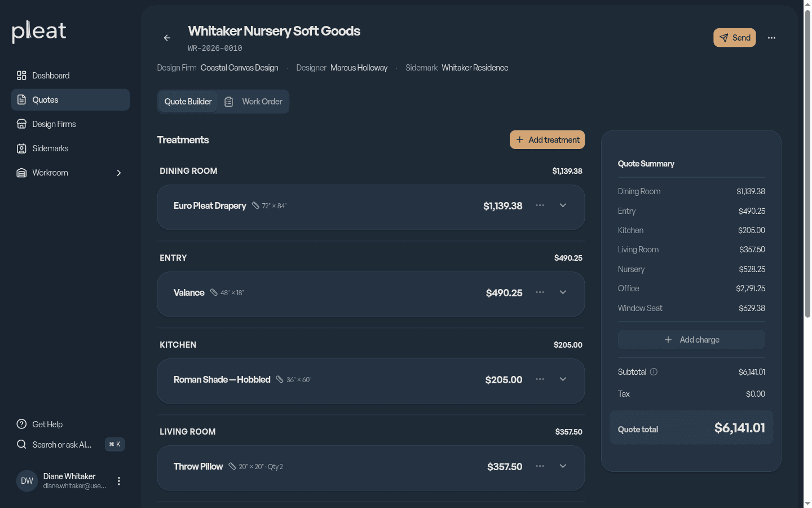The height and width of the screenshot is (508, 812).
Task: Expand the Roman Shade — Hobbled row
Action: click(563, 379)
